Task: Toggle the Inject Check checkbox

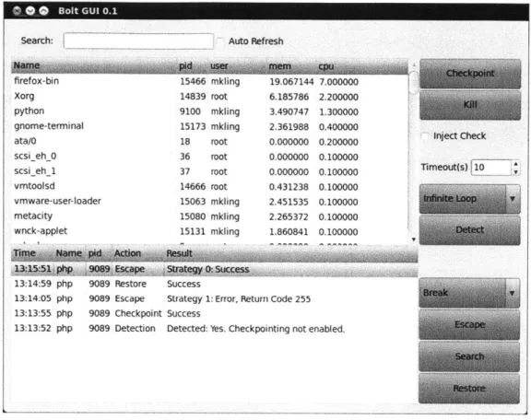Action: point(425,136)
